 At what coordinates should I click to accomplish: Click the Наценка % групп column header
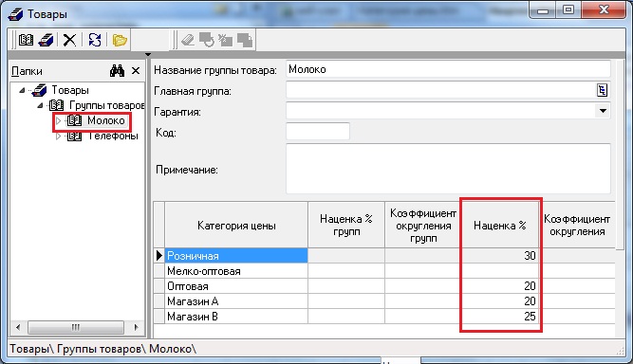[346, 225]
